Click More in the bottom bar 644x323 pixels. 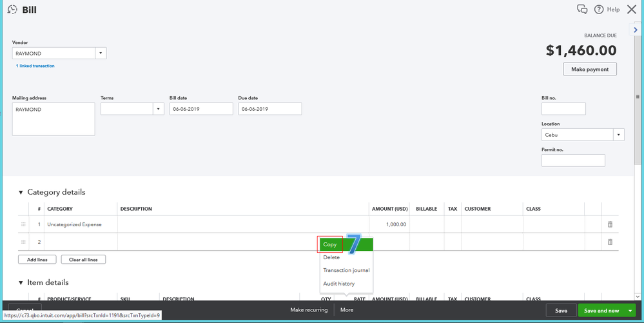point(347,310)
